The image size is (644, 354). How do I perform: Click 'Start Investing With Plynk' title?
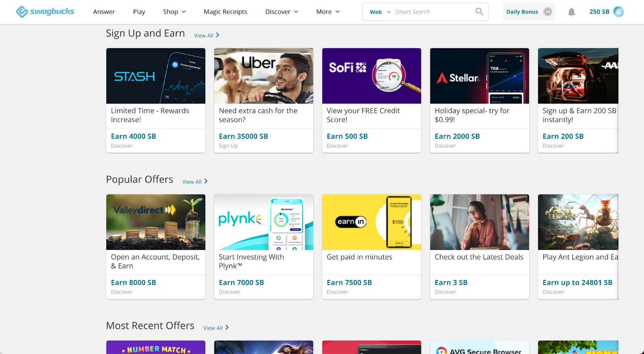click(x=251, y=261)
